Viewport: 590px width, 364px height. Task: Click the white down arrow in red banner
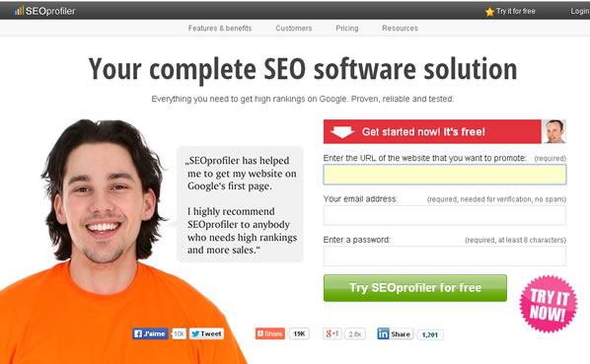[x=342, y=132]
